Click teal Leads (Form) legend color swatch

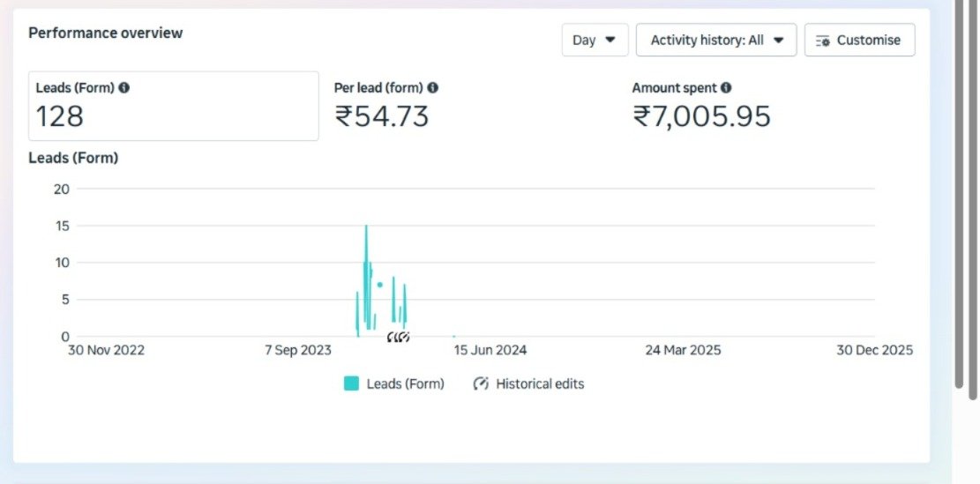coord(351,383)
